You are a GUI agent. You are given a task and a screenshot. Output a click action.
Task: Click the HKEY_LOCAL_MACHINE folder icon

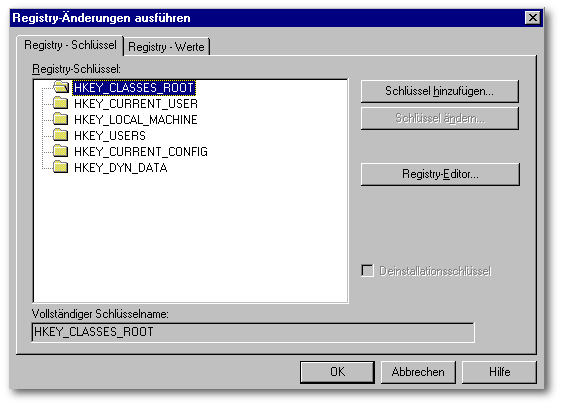(x=61, y=119)
